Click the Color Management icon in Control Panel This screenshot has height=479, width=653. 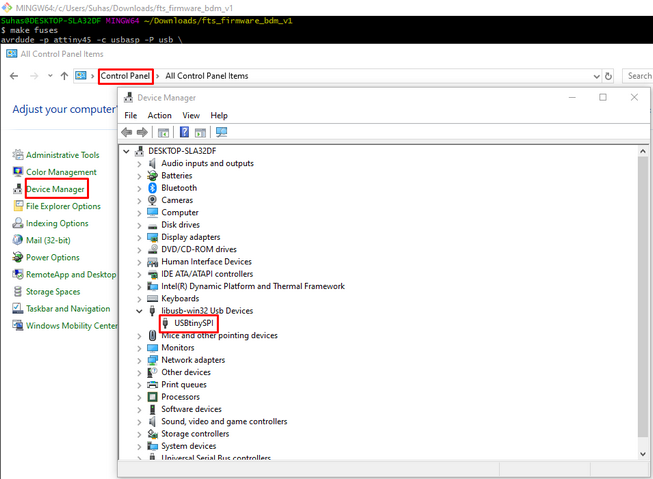pyautogui.click(x=17, y=172)
